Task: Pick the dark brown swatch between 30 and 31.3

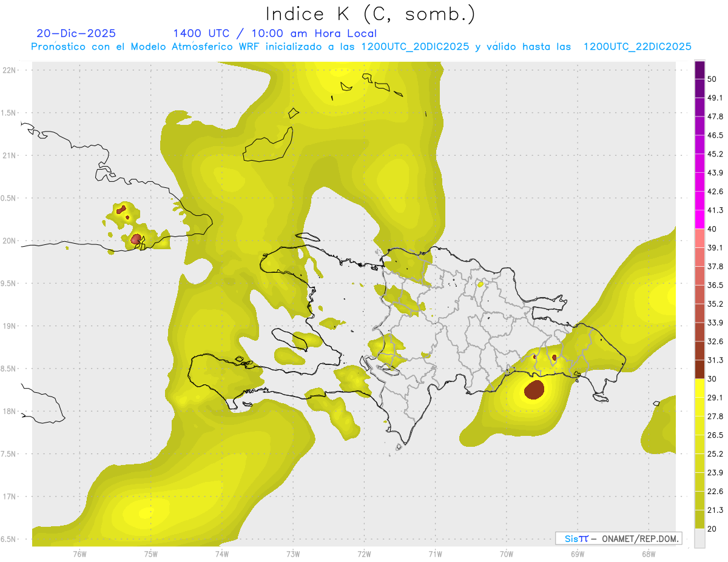Action: point(699,370)
